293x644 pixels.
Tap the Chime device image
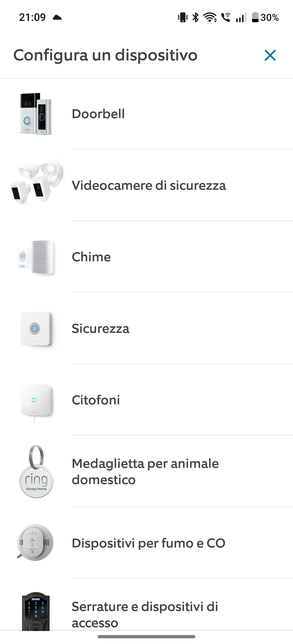coord(36,257)
